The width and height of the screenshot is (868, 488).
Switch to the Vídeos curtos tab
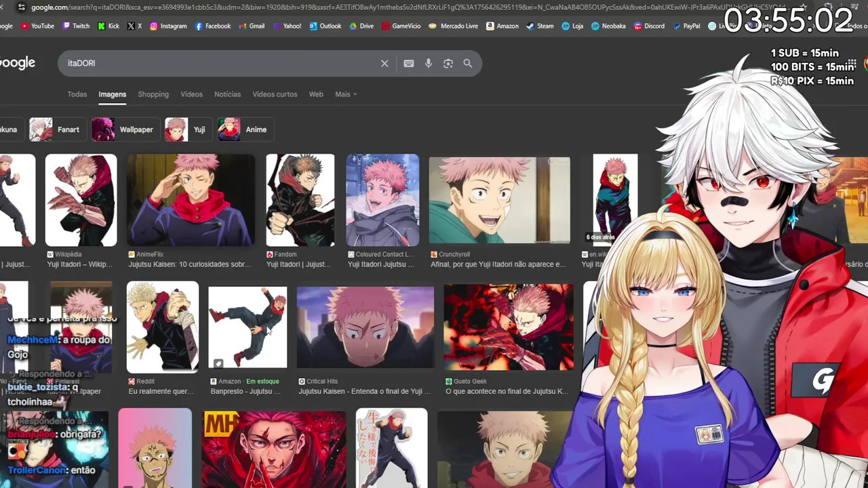(x=275, y=94)
